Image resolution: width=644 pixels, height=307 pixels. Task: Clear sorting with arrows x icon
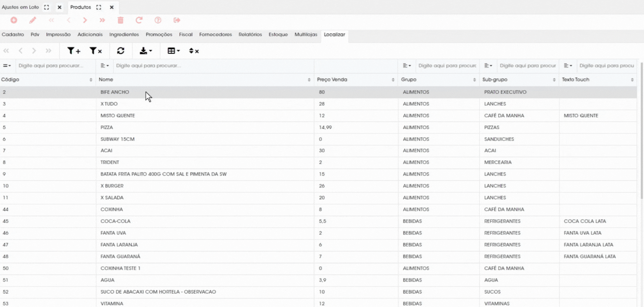coord(194,51)
